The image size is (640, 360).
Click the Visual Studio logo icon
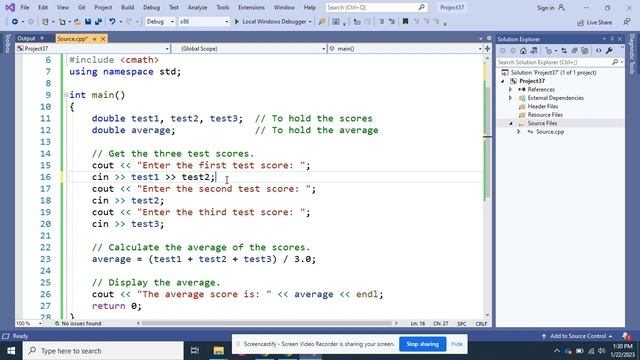10,7
